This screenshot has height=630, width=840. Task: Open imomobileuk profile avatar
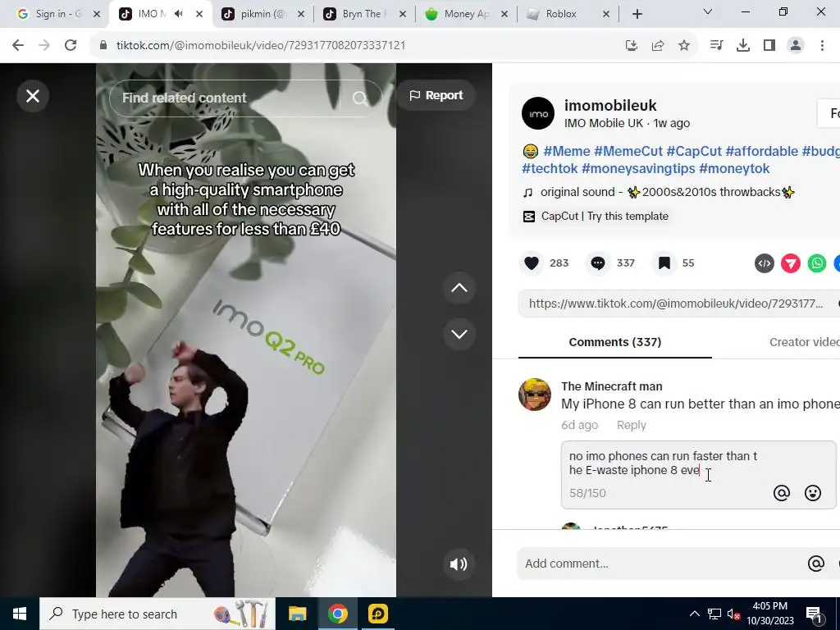click(538, 113)
